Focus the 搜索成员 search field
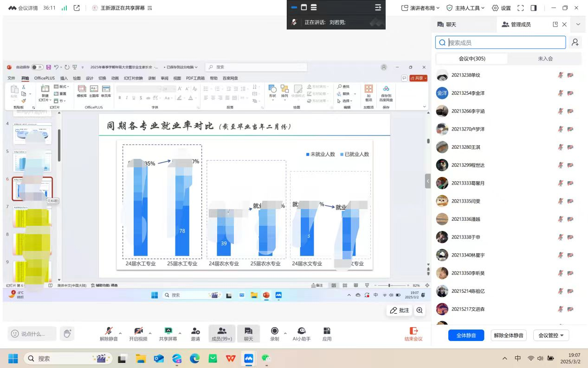588x368 pixels. click(x=505, y=43)
